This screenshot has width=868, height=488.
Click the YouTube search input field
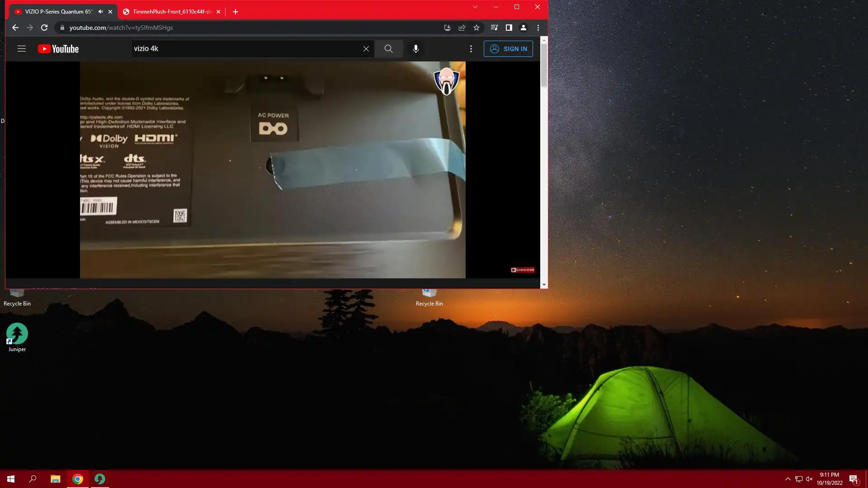tap(244, 49)
